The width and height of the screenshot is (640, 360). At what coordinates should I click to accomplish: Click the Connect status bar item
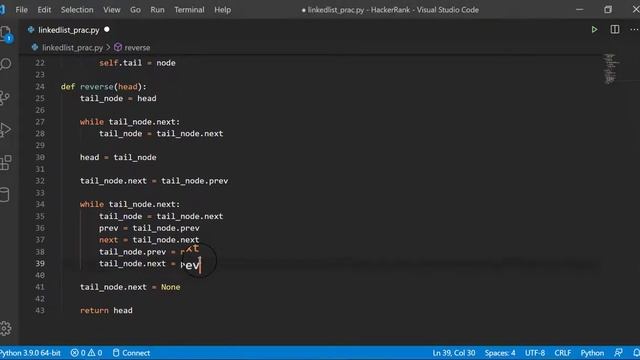point(131,353)
